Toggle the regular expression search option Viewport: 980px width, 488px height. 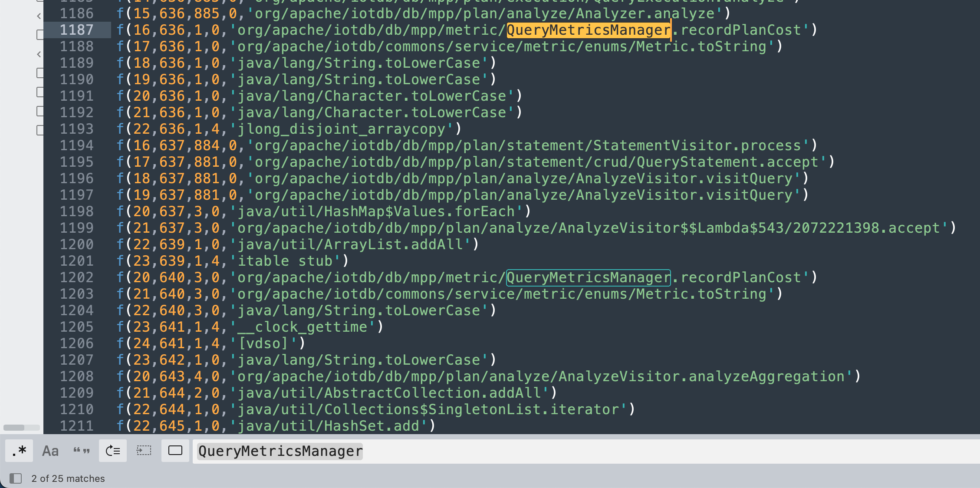(19, 451)
